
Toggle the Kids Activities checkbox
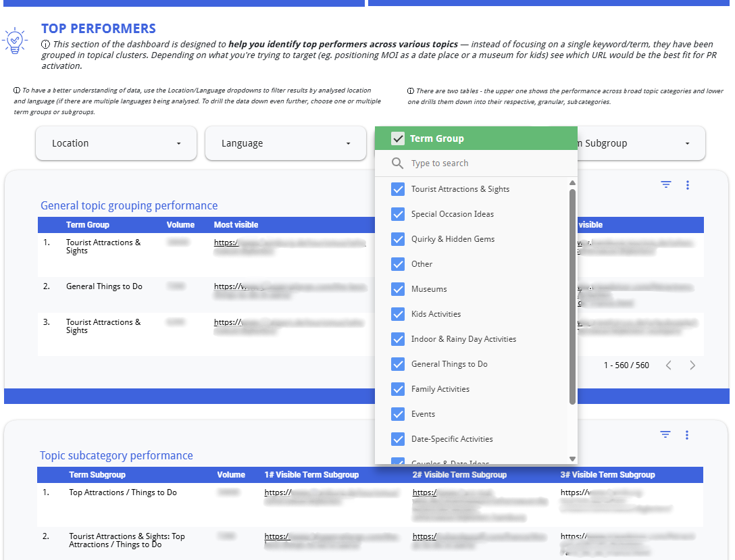[398, 314]
